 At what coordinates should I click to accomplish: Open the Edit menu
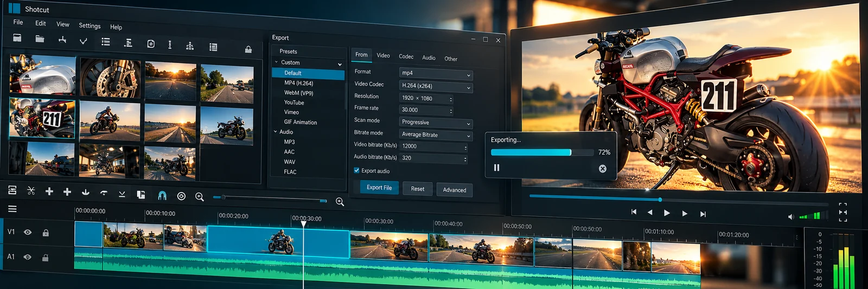click(x=40, y=23)
